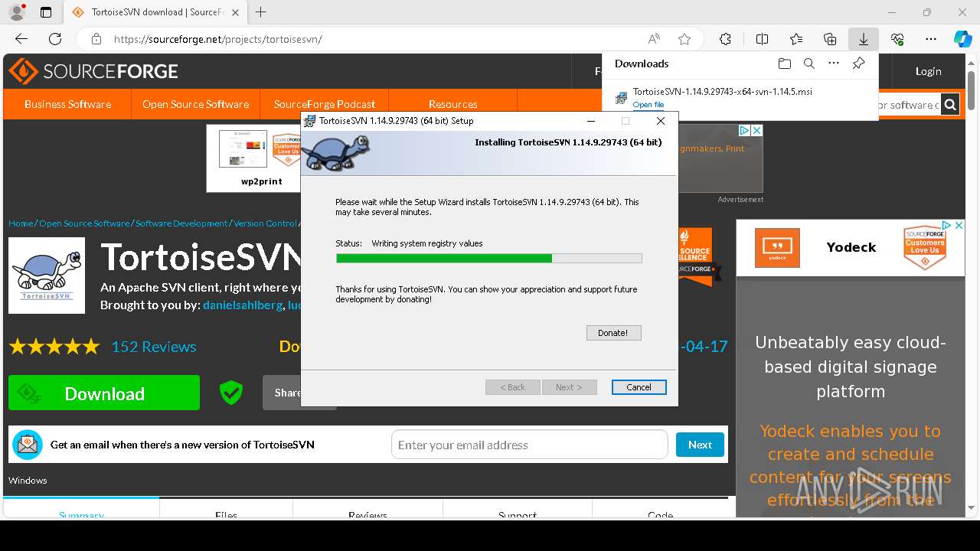Open the profile avatar icon

(x=16, y=12)
